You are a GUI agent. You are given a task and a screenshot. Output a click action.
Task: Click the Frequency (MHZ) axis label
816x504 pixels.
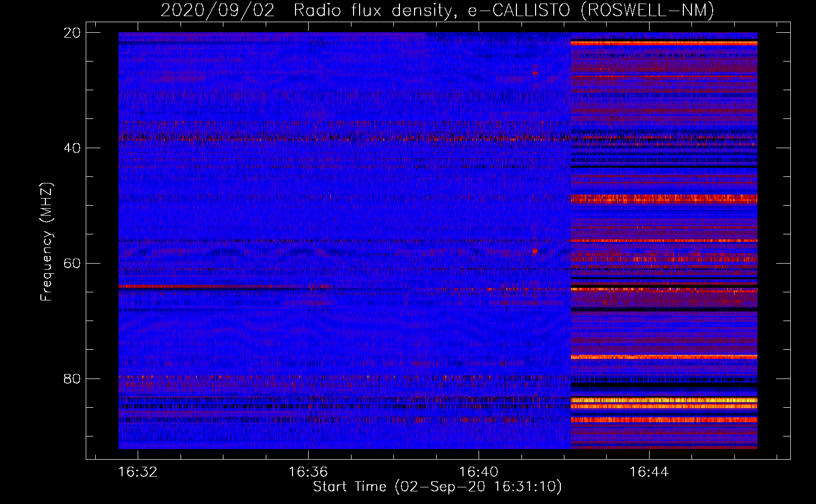(46, 242)
